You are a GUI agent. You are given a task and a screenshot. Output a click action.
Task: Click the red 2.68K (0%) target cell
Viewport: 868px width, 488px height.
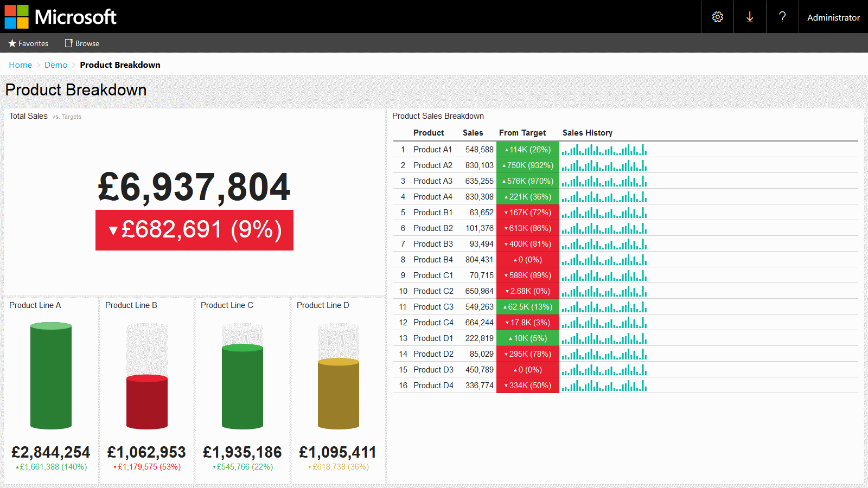click(528, 291)
